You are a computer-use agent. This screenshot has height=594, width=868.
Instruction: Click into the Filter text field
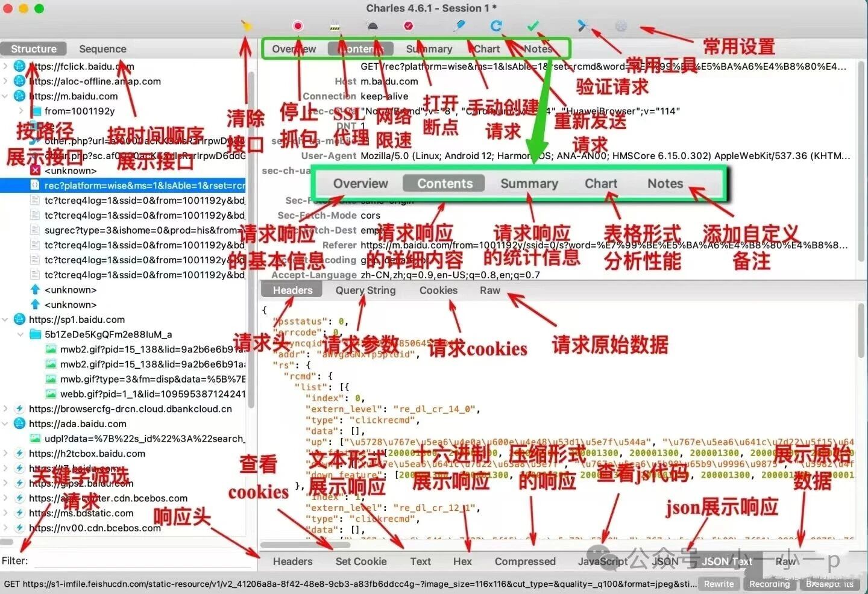point(143,561)
